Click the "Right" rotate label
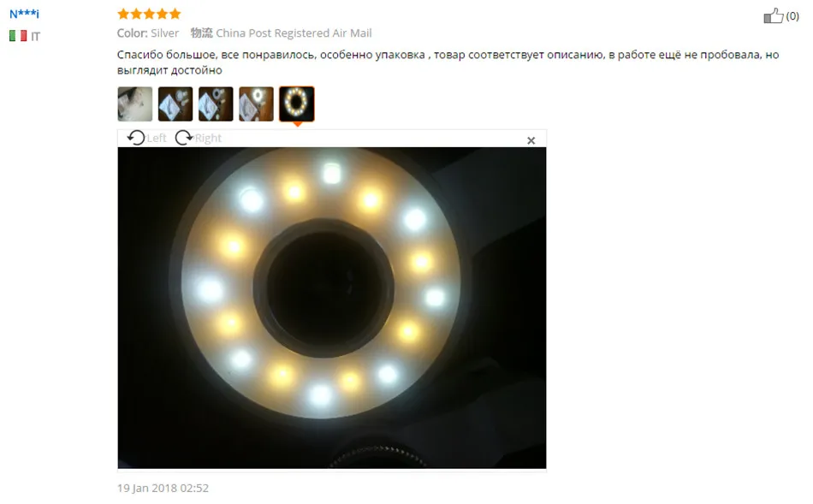This screenshot has width=813, height=504. 208,139
